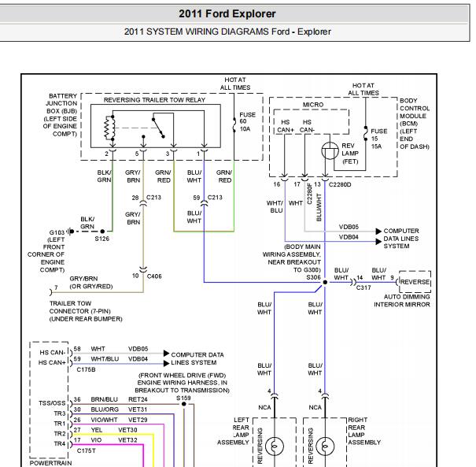Screen dimensions: 476x467
Task: Click the S306 splice junction dot
Action: (325, 282)
